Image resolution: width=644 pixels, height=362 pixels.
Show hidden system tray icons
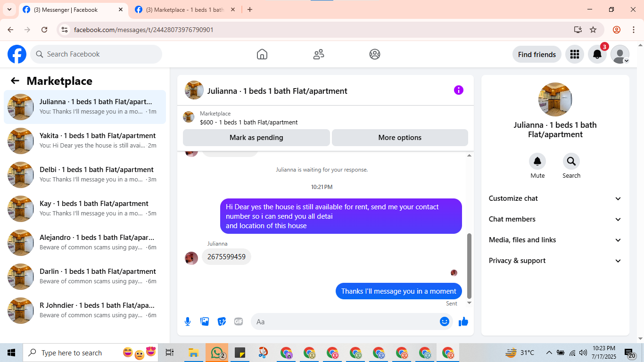(x=549, y=353)
